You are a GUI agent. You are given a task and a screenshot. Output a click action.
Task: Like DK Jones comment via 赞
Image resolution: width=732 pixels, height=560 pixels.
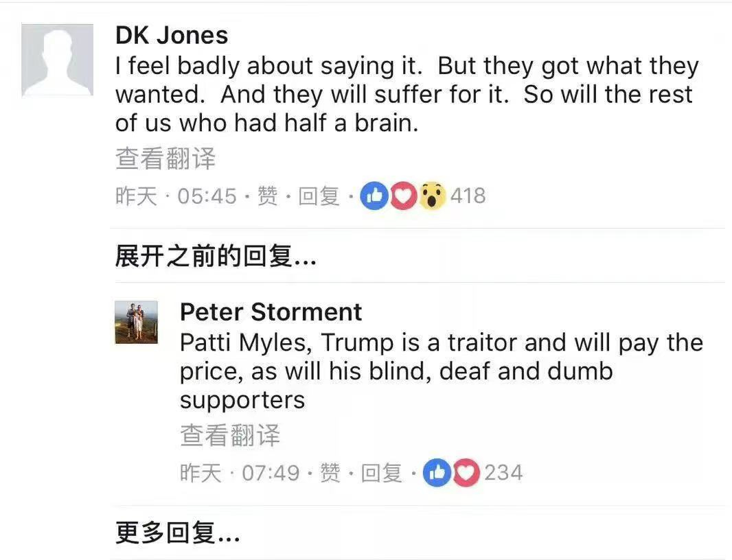[268, 196]
